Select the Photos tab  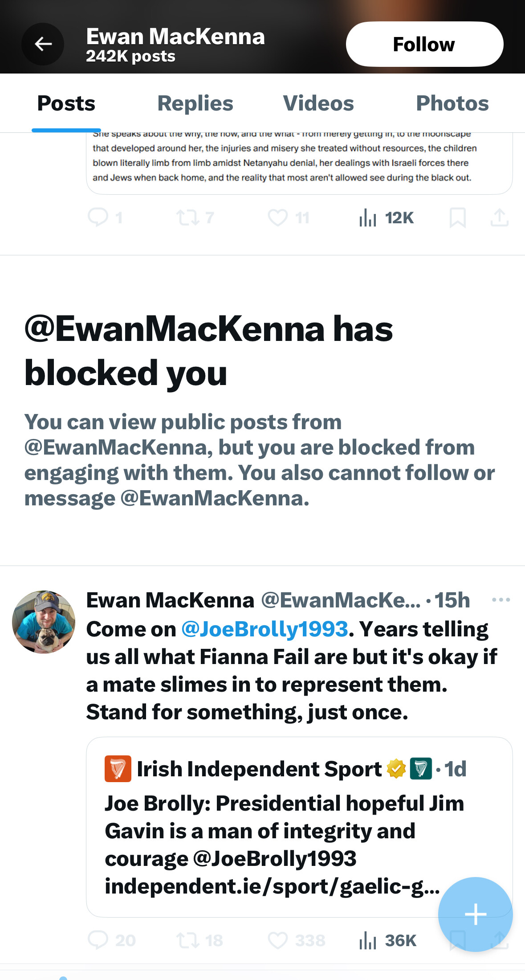pyautogui.click(x=452, y=103)
